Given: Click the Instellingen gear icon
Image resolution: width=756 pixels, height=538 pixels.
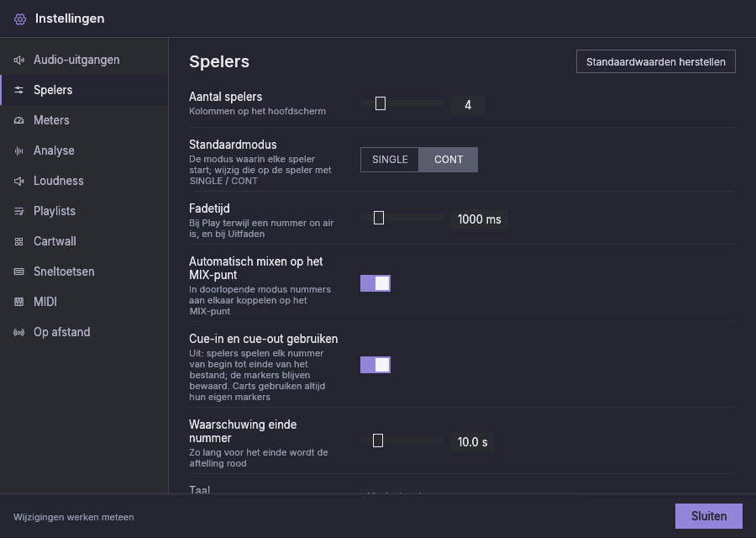Looking at the screenshot, I should (20, 18).
